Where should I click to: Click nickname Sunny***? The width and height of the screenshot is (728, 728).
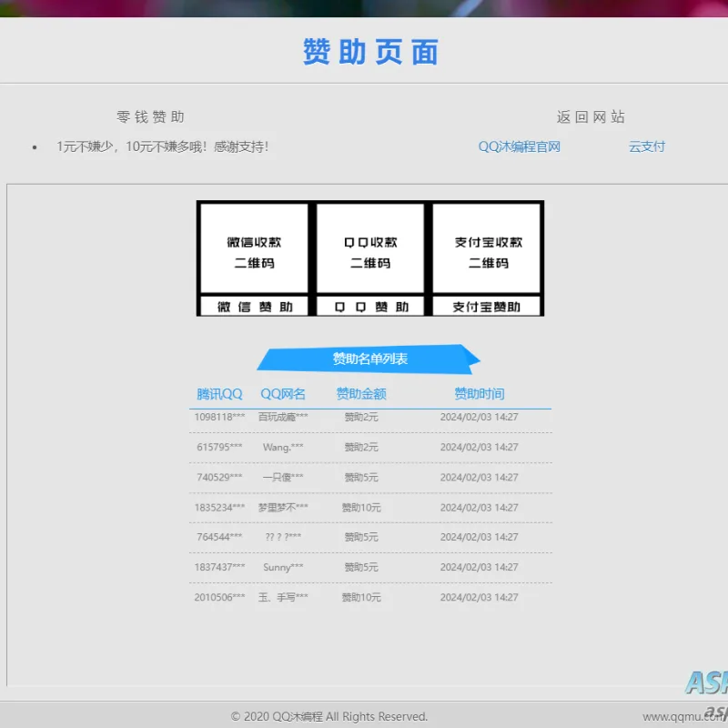283,567
